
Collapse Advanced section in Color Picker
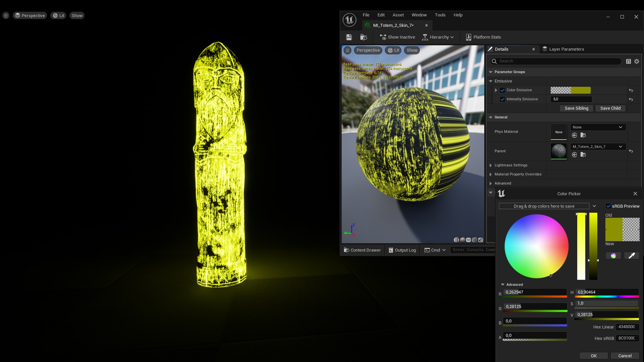point(502,285)
